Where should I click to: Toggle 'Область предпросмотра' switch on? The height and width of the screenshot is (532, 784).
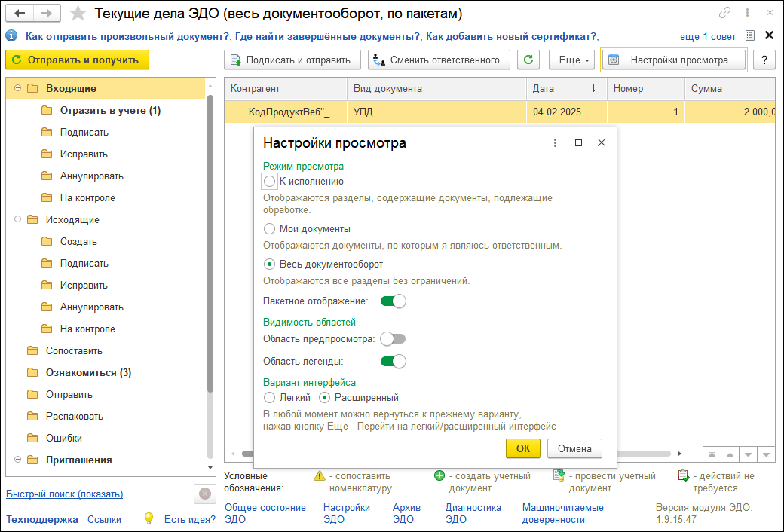click(x=393, y=339)
